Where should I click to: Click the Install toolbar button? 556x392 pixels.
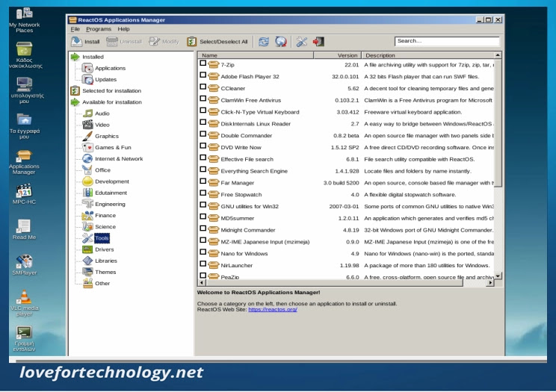(x=85, y=42)
